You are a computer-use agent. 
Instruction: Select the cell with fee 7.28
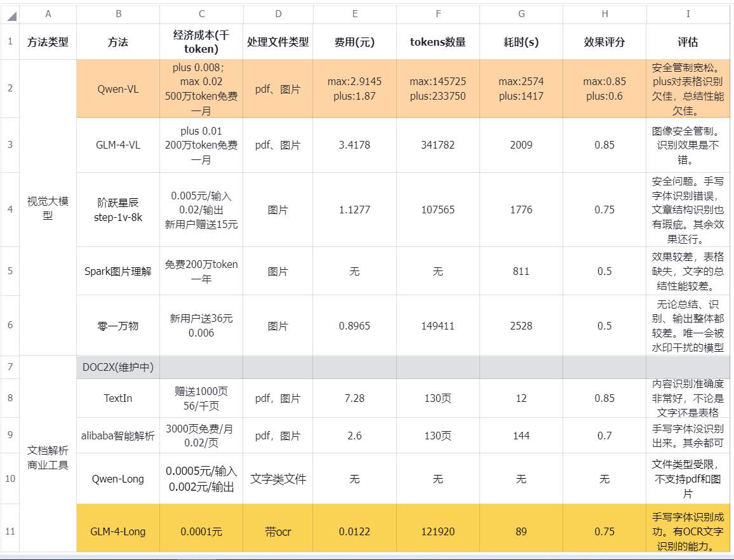pyautogui.click(x=354, y=398)
